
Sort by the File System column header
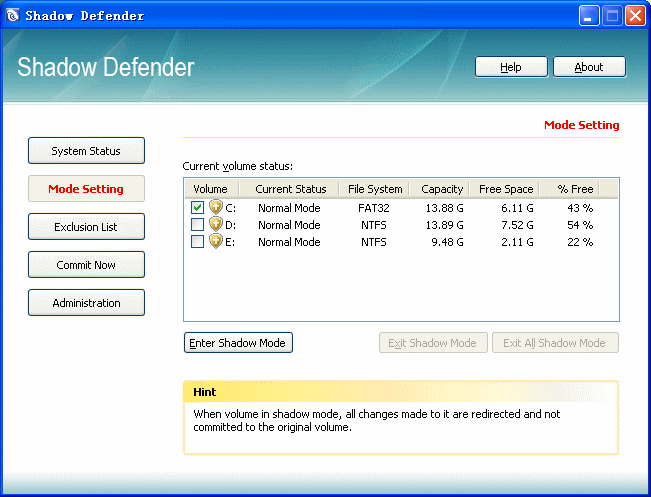tap(374, 189)
